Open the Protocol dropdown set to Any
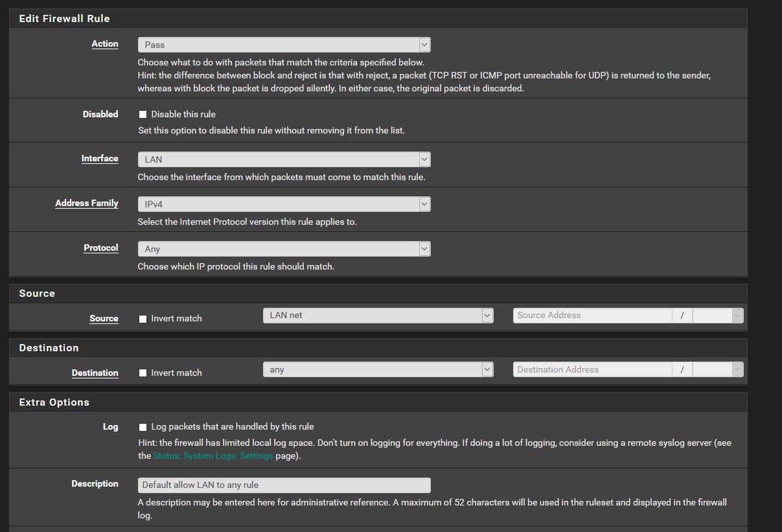The width and height of the screenshot is (782, 532). [284, 249]
